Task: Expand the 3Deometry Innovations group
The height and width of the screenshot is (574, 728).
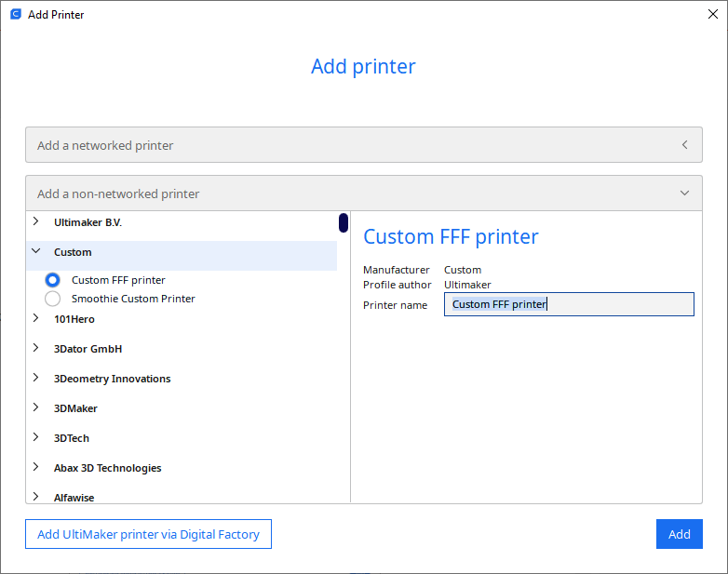Action: pyautogui.click(x=35, y=378)
